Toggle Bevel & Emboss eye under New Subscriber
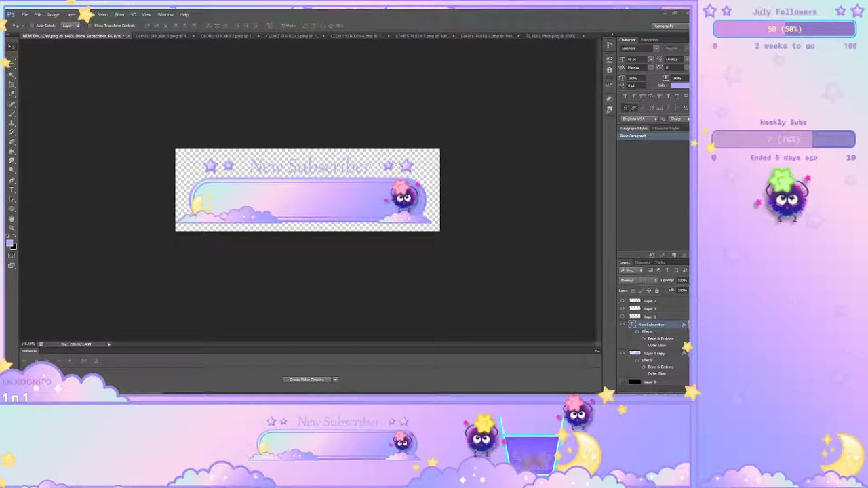This screenshot has width=868, height=488. (x=644, y=338)
